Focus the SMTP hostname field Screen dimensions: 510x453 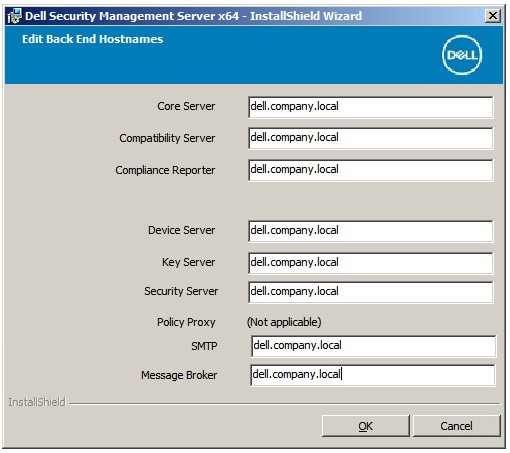coord(373,346)
